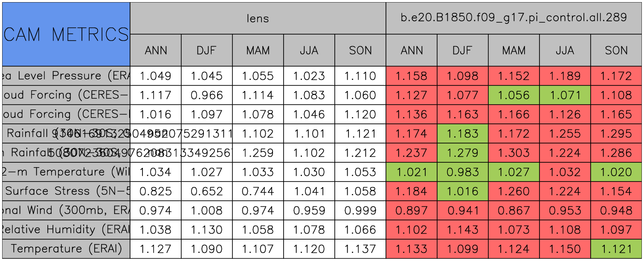The height and width of the screenshot is (261, 644).
Task: Click the green cell showing 0.983
Action: pyautogui.click(x=462, y=172)
